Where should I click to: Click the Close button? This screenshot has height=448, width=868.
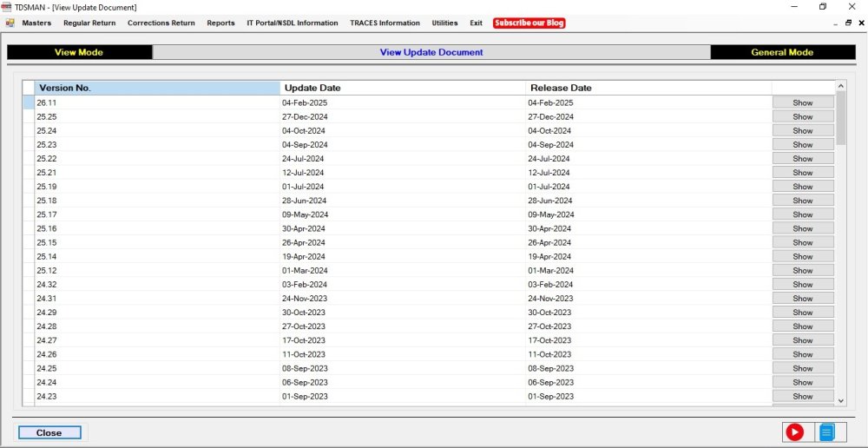click(49, 432)
